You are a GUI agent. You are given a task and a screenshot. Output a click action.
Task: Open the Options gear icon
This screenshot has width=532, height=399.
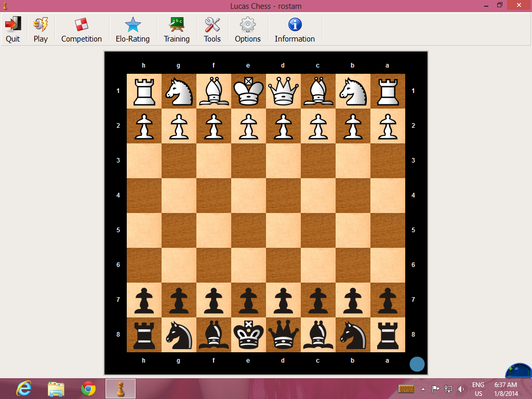coord(248,24)
